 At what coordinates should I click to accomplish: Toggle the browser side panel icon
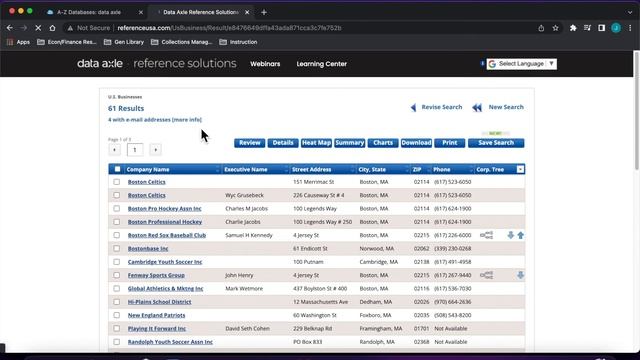[602, 28]
